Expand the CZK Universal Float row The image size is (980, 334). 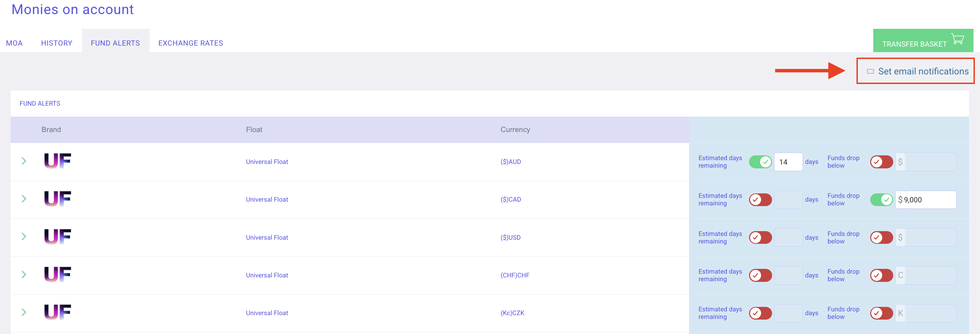pyautogui.click(x=24, y=312)
